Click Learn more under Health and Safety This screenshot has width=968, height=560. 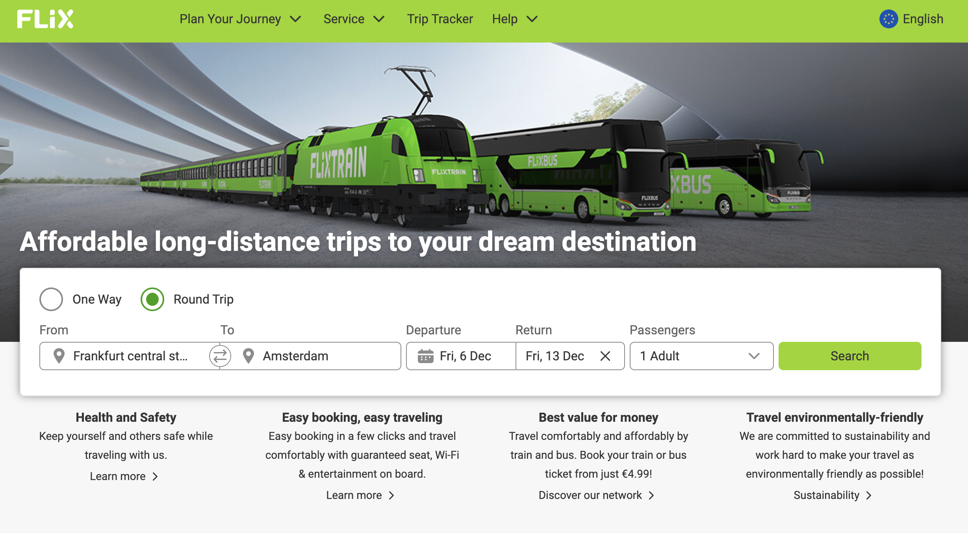[118, 477]
